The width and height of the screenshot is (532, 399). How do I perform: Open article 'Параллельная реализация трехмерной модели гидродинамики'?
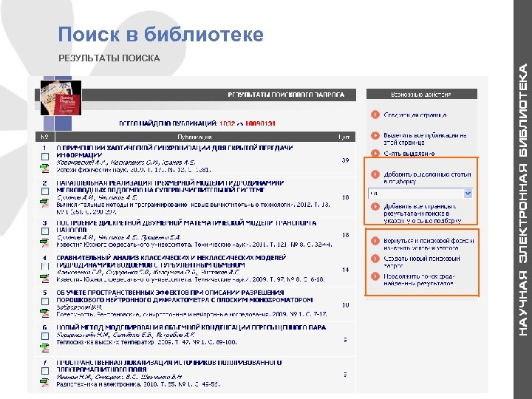pyautogui.click(x=171, y=186)
